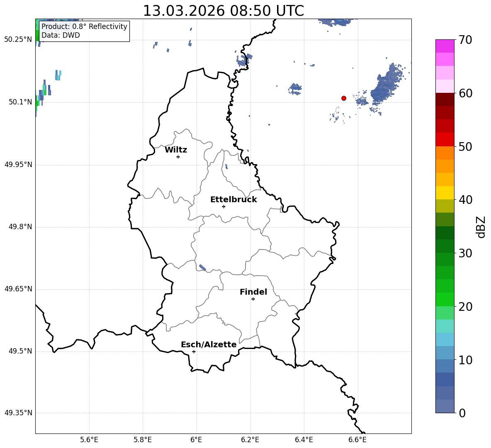Click the 49.8°N latitude tick label
This screenshot has height=448, width=491.
click(20, 227)
